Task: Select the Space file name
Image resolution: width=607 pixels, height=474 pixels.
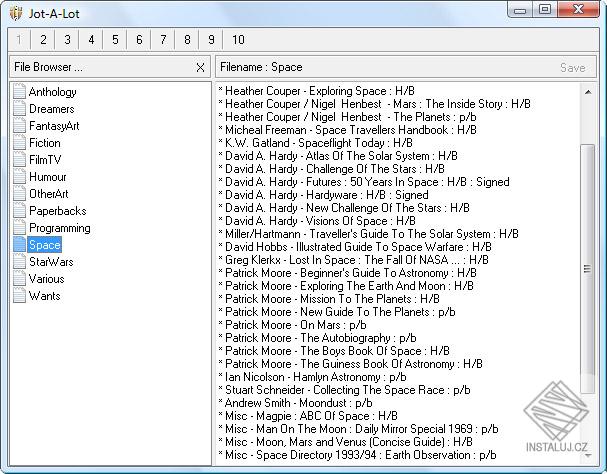Action: tap(45, 245)
